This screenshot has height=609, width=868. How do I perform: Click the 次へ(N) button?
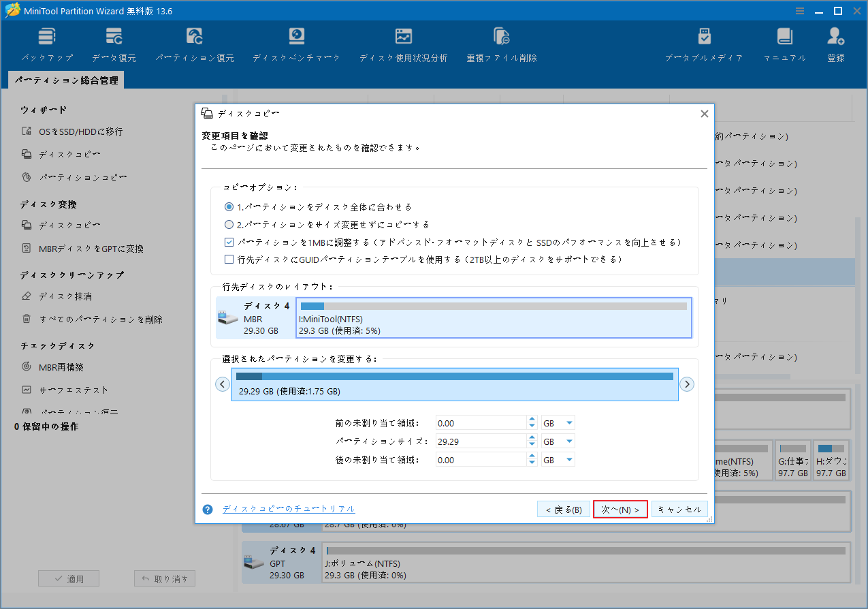tap(620, 508)
